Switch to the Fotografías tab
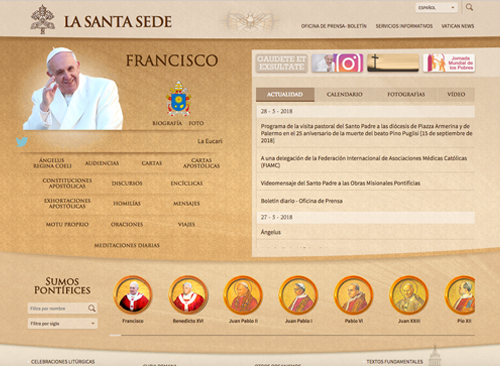 [406, 94]
